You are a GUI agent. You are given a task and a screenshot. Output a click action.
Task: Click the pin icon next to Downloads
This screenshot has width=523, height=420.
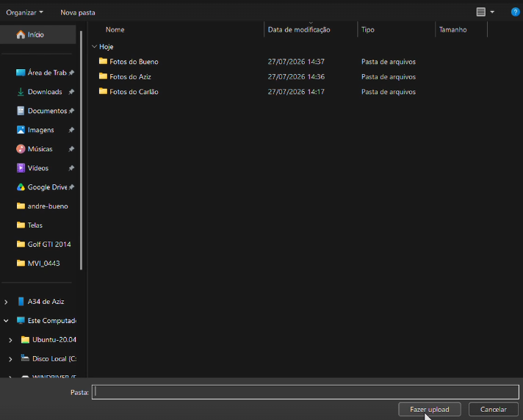point(71,92)
